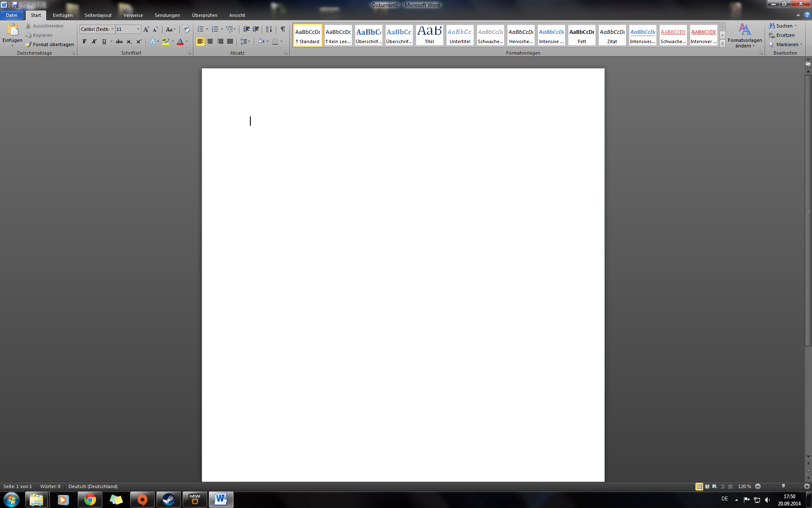Apply the Titel style
Viewport: 812px width, 508px height.
pos(429,35)
